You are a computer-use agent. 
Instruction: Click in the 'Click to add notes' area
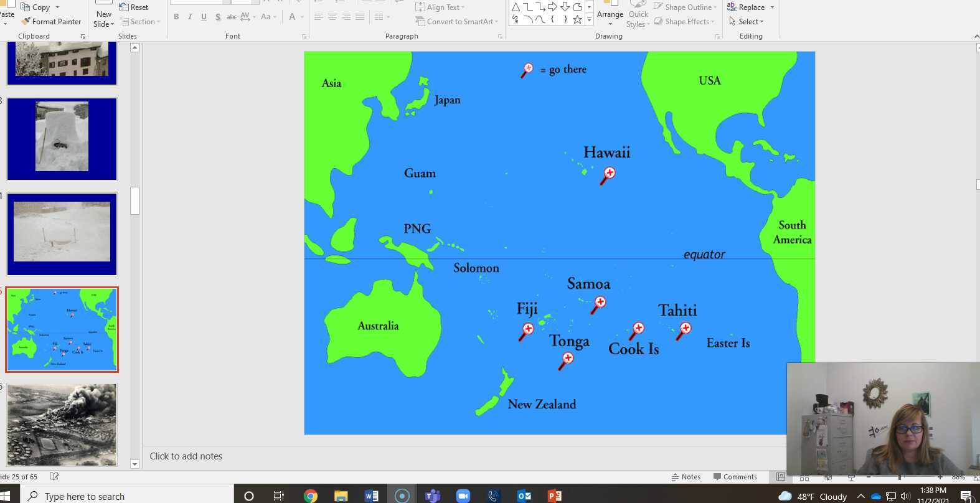coord(186,456)
